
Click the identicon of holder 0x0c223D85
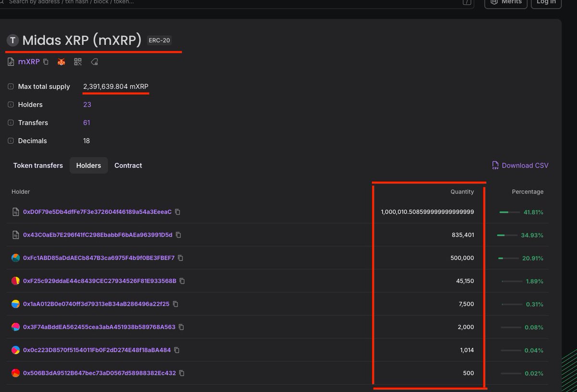tap(15, 350)
